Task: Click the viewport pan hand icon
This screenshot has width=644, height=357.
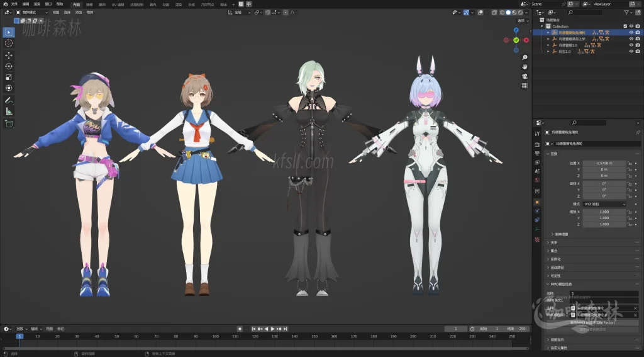Action: click(x=525, y=67)
